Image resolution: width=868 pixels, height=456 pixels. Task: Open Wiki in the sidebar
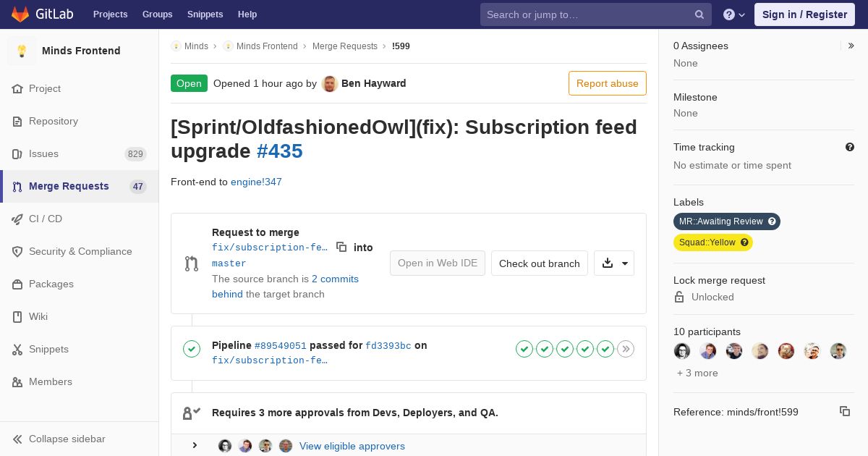(x=80, y=316)
